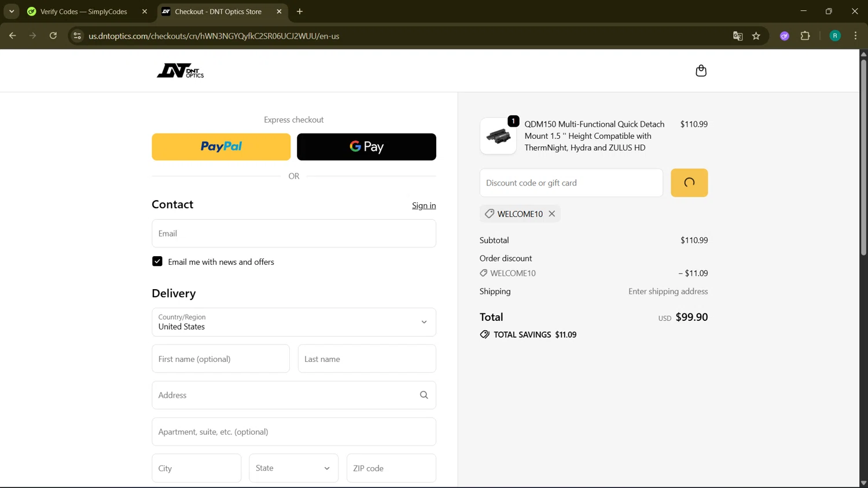Click the TOTAL SAVINGS $11.09 text

(535, 335)
